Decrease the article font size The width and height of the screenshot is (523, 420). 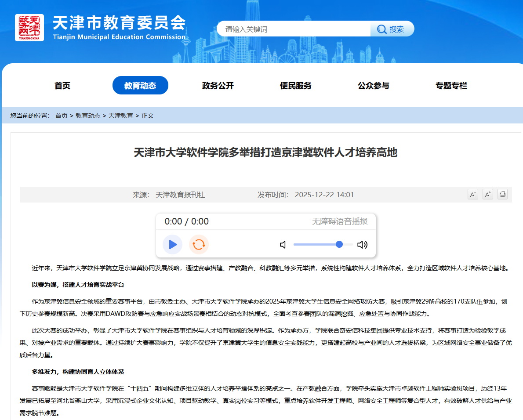(472, 194)
